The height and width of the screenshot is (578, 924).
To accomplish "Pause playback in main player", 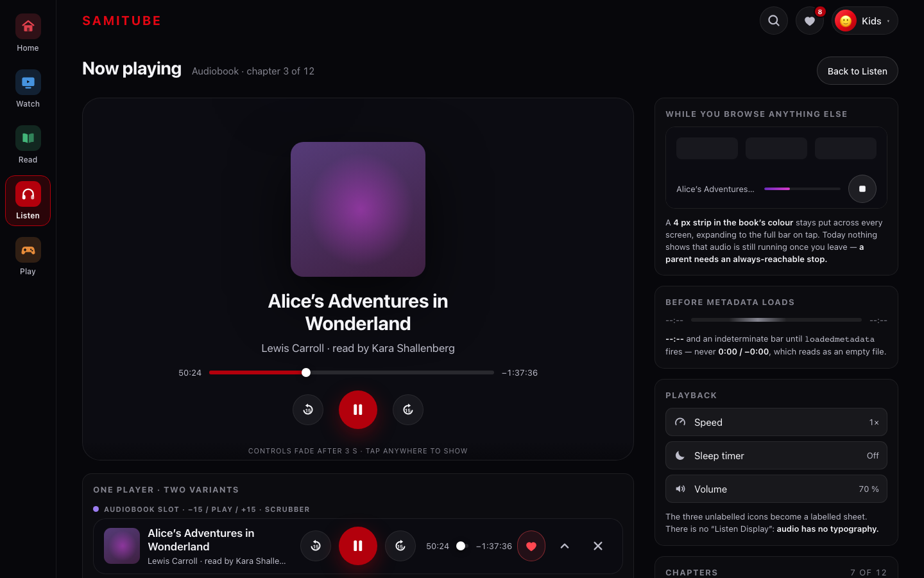I will tap(358, 410).
